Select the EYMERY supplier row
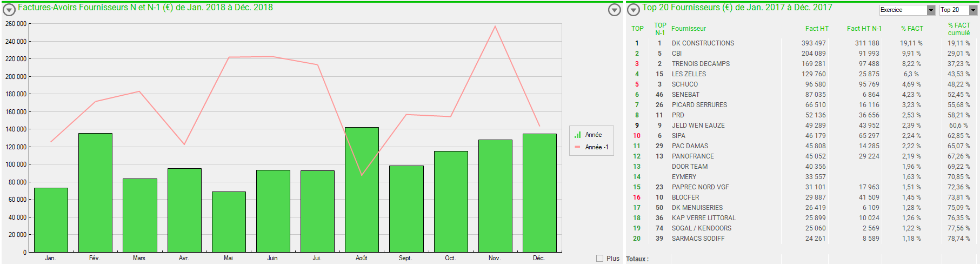This screenshot has width=980, height=264. pos(802,177)
